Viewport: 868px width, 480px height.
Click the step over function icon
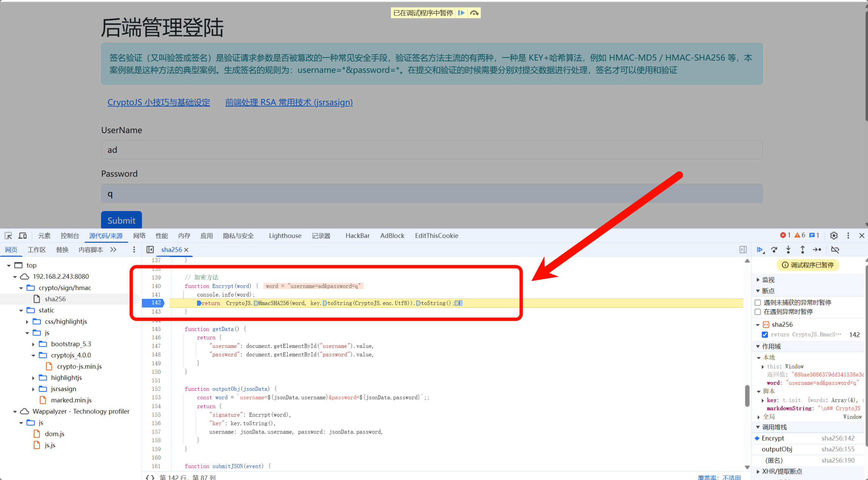pos(774,250)
